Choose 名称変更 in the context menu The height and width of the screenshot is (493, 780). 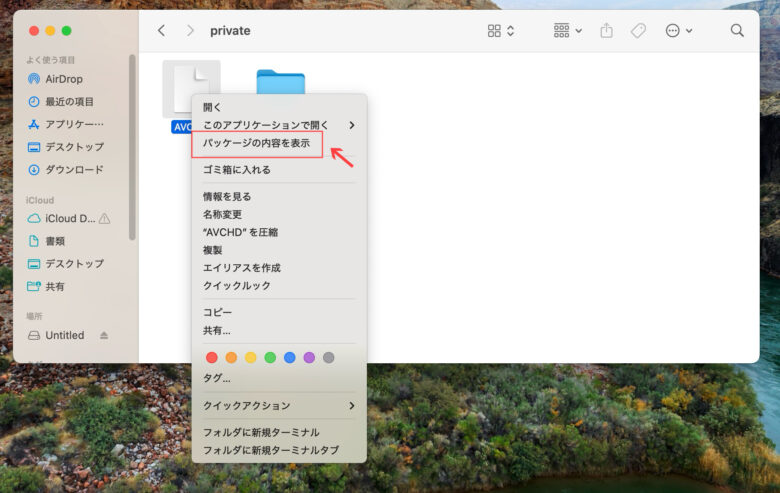(x=223, y=214)
